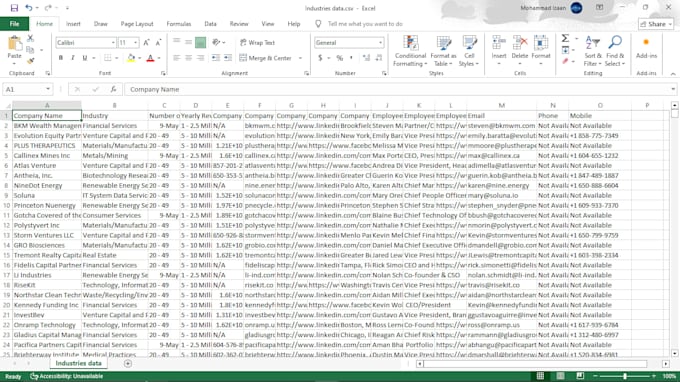The image size is (680, 382).
Task: Click the Delete cells icon
Action: tap(520, 43)
